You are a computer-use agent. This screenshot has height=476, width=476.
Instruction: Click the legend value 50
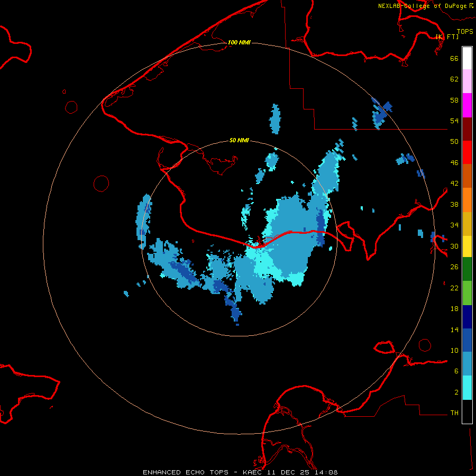tap(454, 142)
